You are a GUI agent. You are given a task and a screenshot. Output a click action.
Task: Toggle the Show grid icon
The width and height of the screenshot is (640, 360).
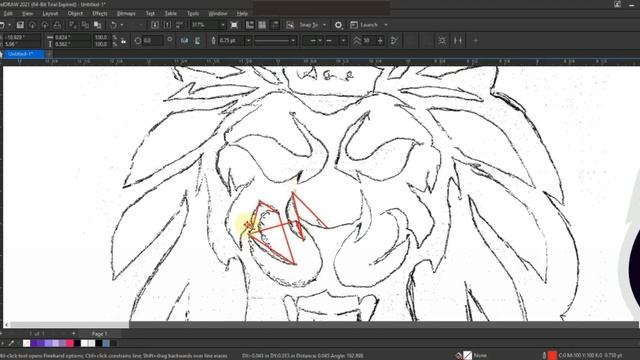262,25
